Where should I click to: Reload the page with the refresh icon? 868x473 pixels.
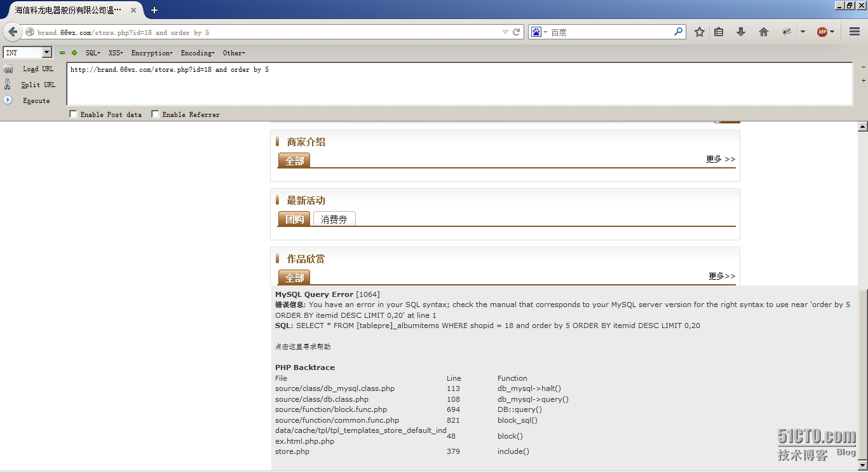click(x=516, y=32)
